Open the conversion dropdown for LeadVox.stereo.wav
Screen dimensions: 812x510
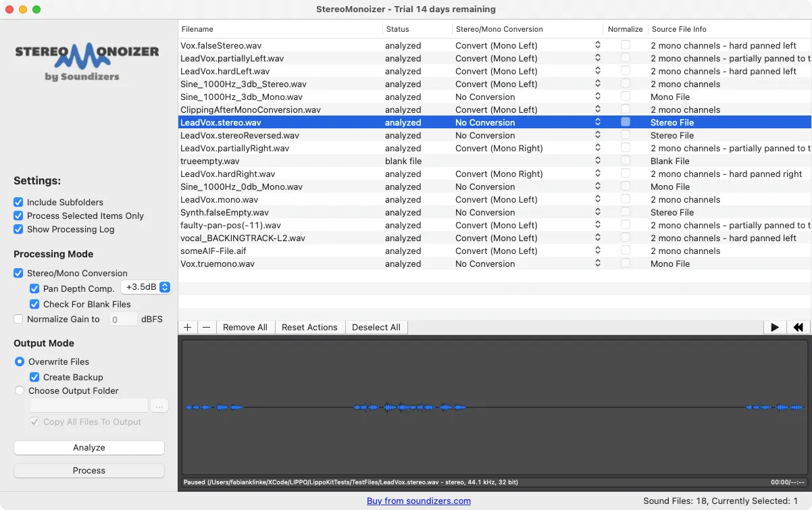click(596, 122)
